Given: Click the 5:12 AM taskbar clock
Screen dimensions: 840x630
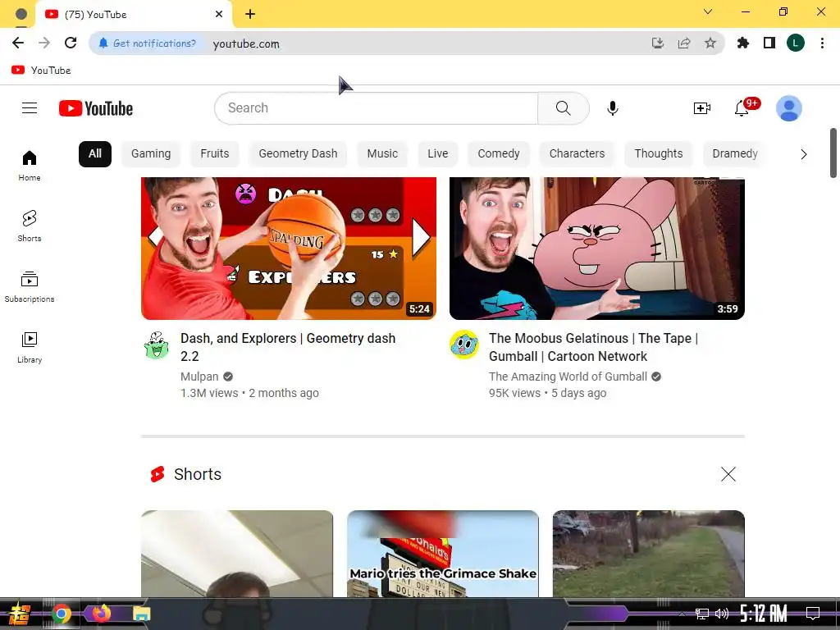Looking at the screenshot, I should (x=763, y=613).
